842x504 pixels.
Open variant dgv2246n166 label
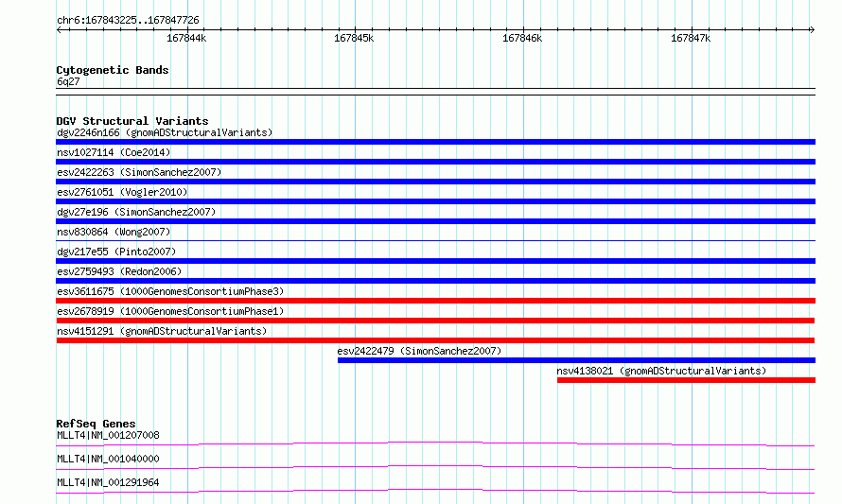tap(165, 132)
